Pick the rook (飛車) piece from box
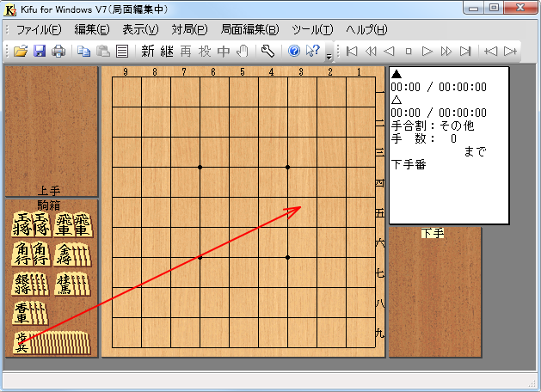The image size is (541, 392). coord(73,224)
